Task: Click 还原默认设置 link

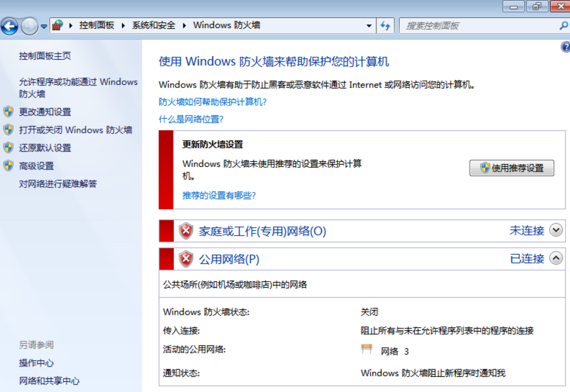Action: [45, 148]
